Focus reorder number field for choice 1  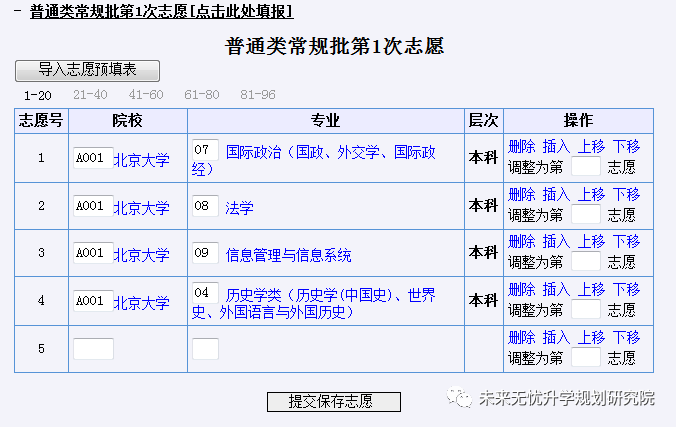(585, 166)
